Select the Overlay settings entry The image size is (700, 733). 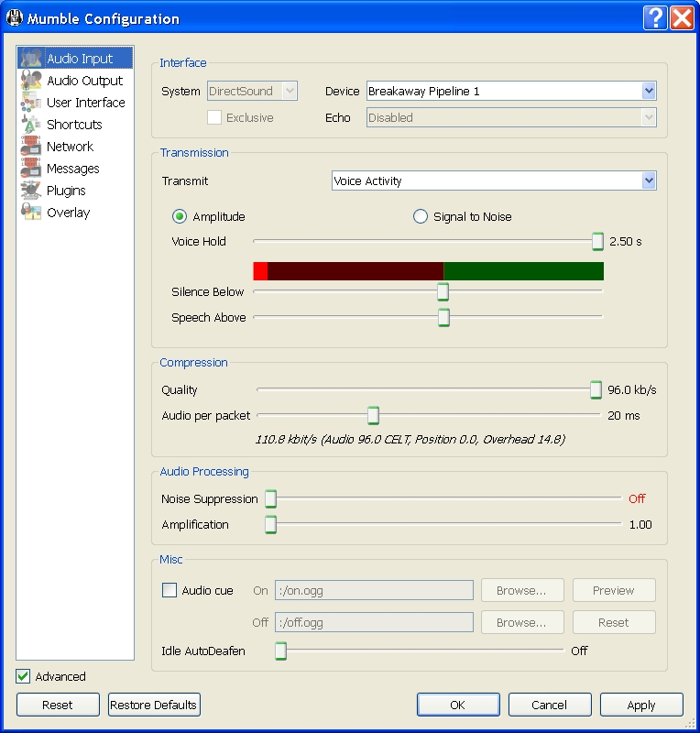75,213
